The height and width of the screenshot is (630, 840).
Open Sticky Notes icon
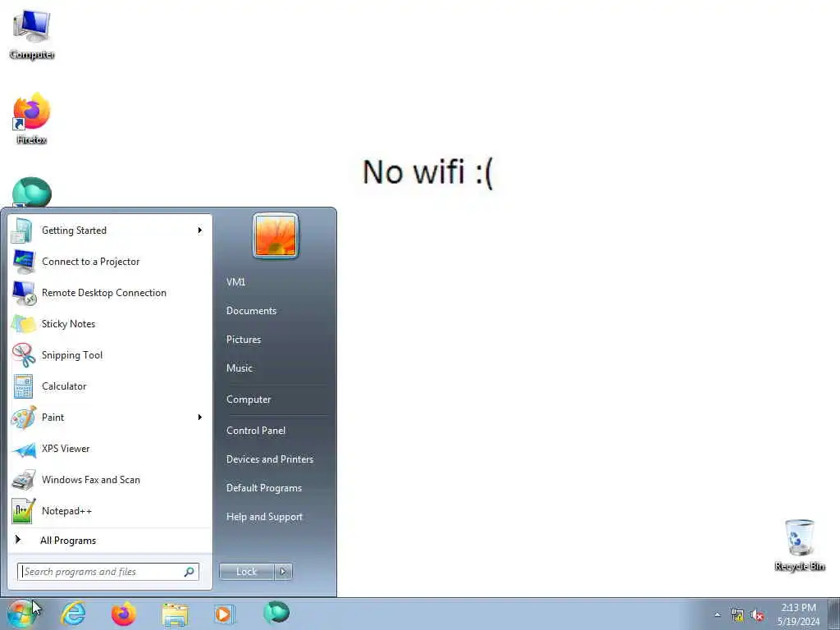(x=24, y=324)
